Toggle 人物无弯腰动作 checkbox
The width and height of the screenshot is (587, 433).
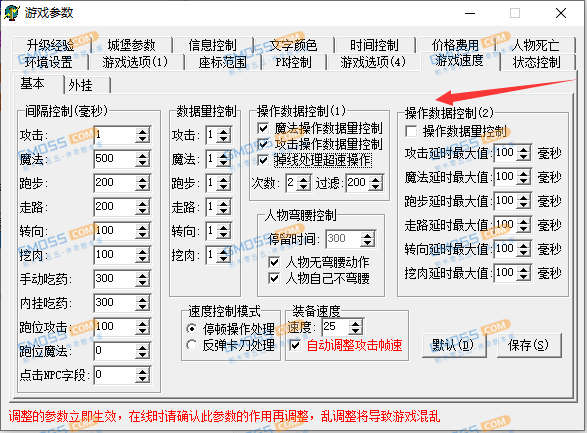[x=274, y=262]
